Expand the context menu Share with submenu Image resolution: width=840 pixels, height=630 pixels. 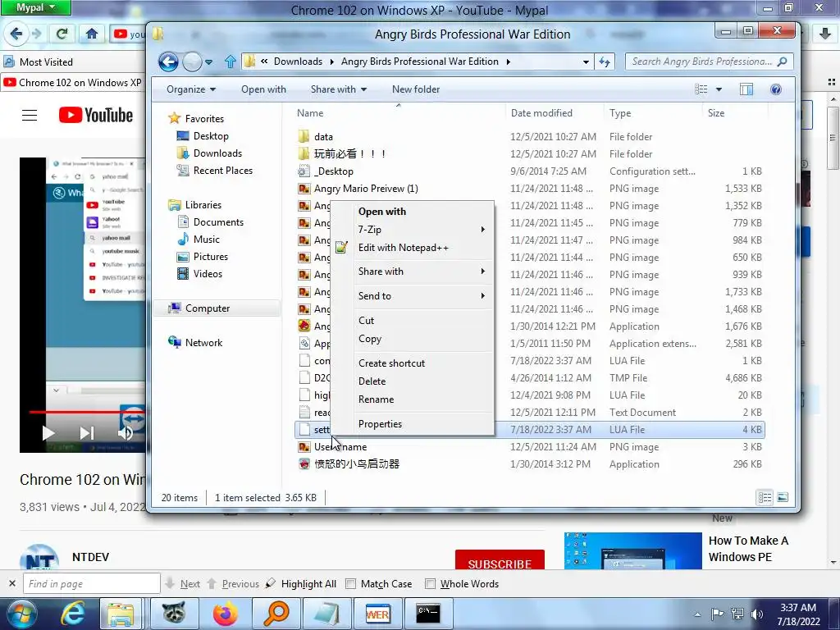click(422, 271)
